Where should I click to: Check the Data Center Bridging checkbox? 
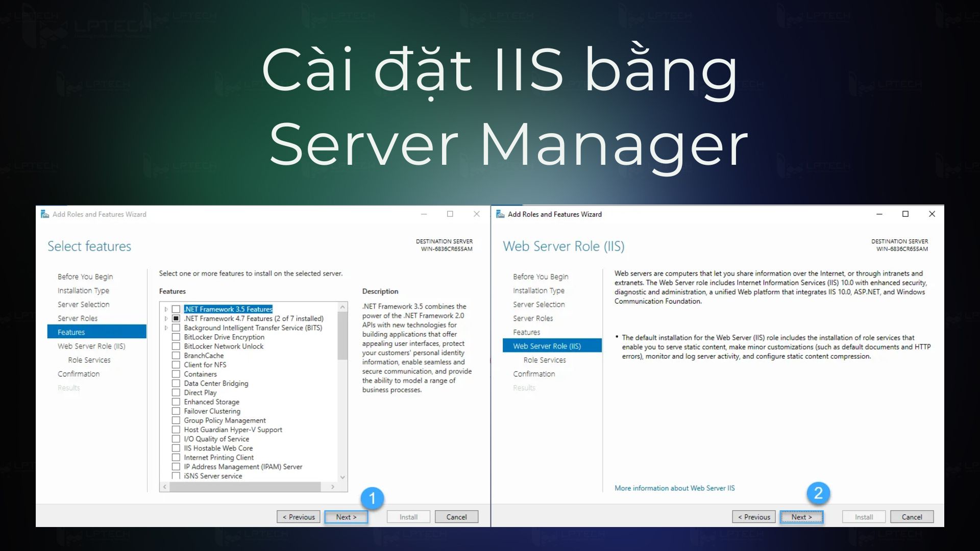pyautogui.click(x=176, y=383)
